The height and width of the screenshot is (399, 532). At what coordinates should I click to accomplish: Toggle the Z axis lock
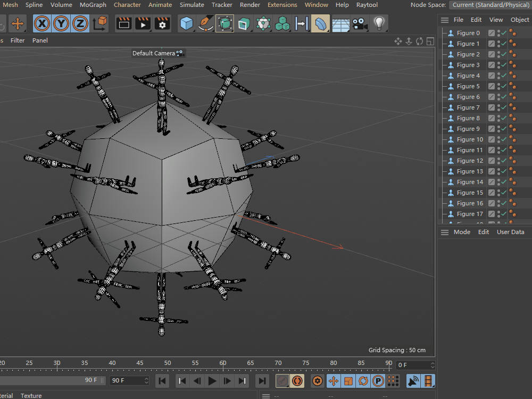tap(80, 23)
